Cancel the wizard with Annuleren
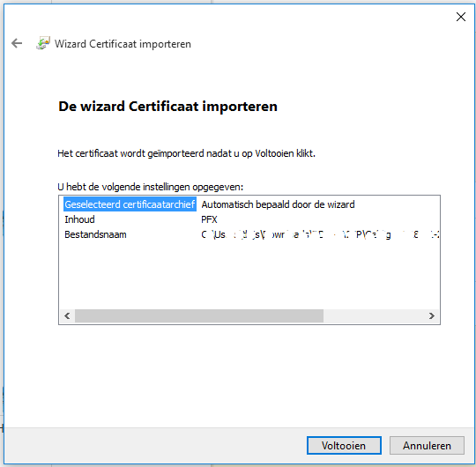 click(427, 445)
